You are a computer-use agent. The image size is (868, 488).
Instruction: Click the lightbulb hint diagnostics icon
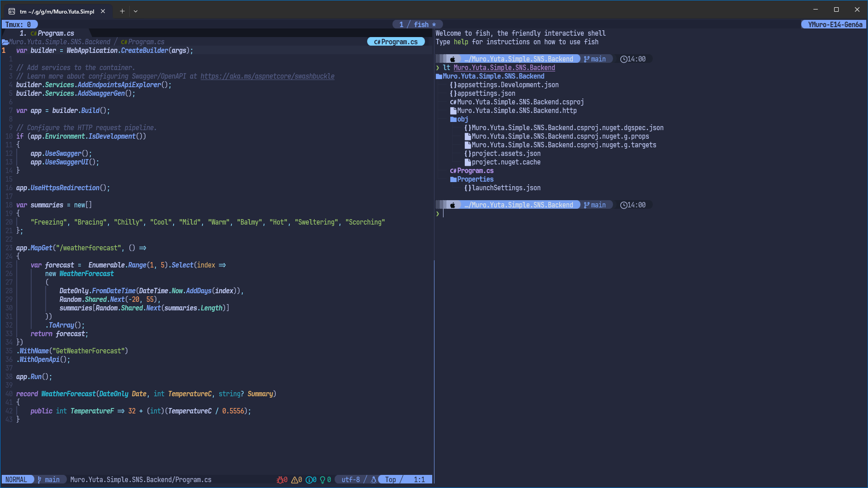coord(323,479)
